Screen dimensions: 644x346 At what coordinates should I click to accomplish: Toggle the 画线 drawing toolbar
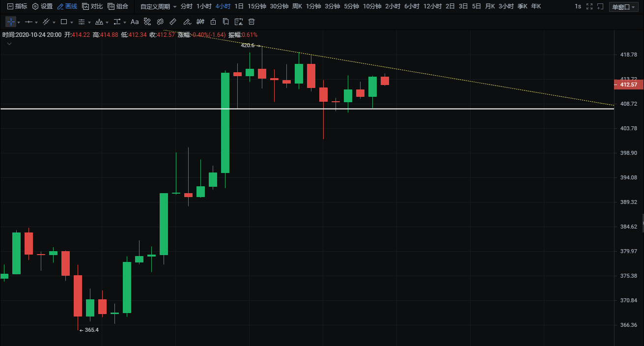pyautogui.click(x=67, y=7)
